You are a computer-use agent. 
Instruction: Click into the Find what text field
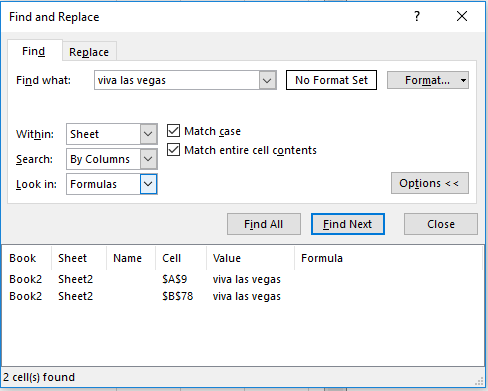tap(177, 80)
